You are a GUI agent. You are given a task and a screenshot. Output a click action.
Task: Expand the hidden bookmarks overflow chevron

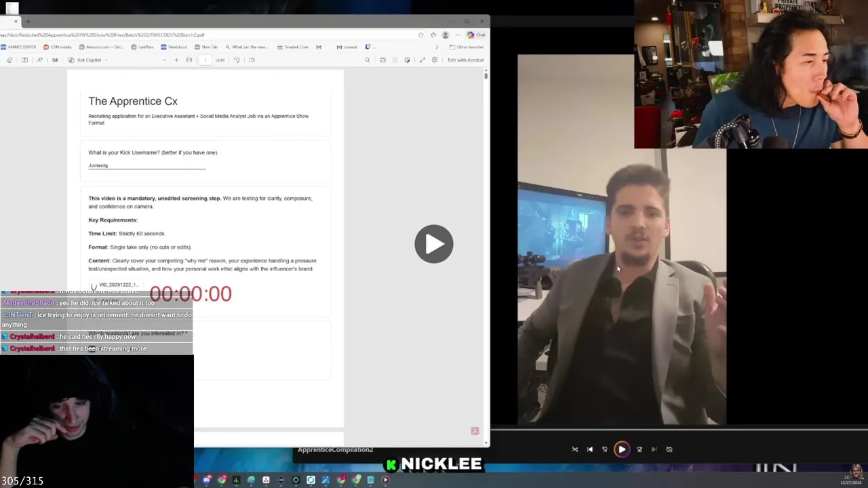[x=437, y=47]
